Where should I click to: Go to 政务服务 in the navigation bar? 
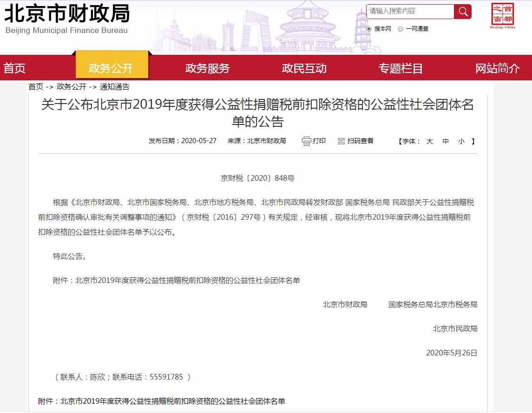[208, 68]
